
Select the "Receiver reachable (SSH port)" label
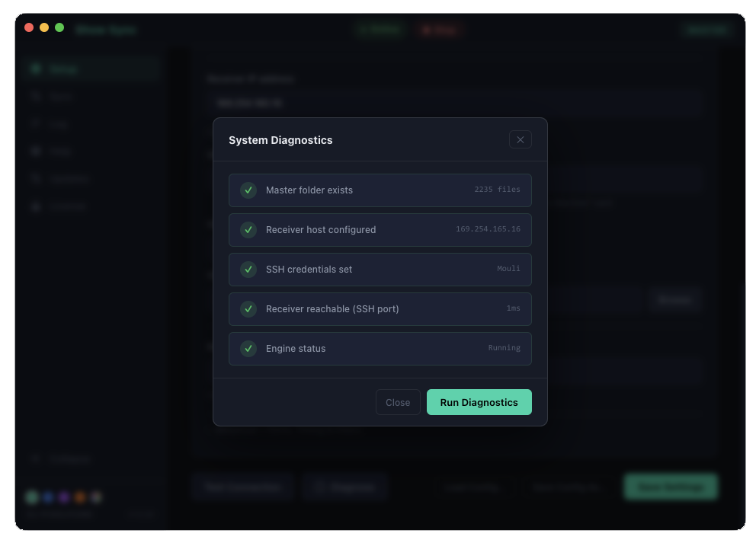(x=332, y=309)
